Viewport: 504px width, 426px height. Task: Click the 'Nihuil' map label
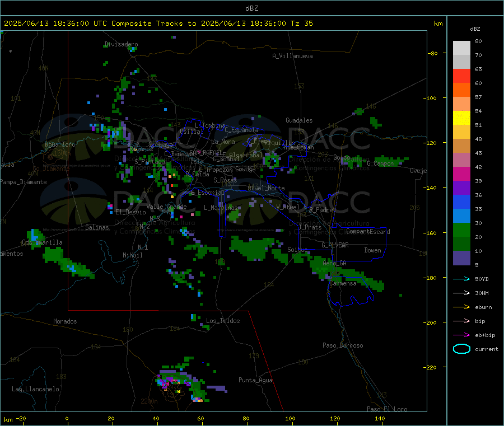tap(132, 255)
